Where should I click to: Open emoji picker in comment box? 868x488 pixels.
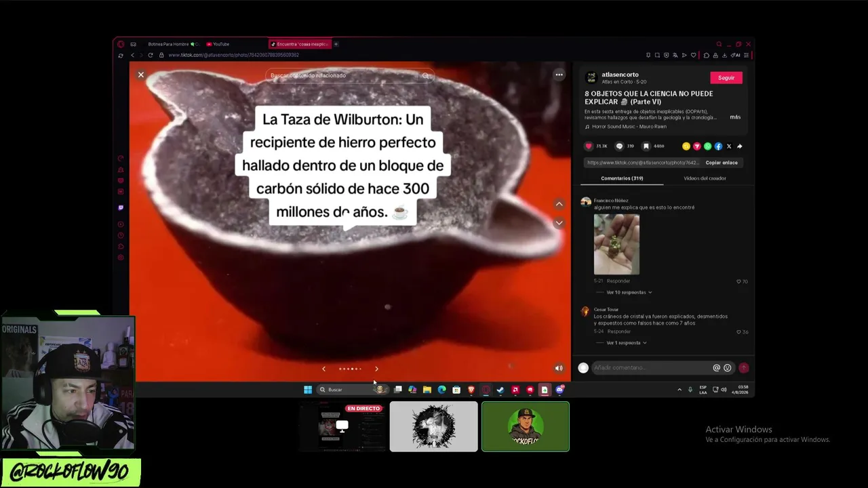[x=728, y=368]
